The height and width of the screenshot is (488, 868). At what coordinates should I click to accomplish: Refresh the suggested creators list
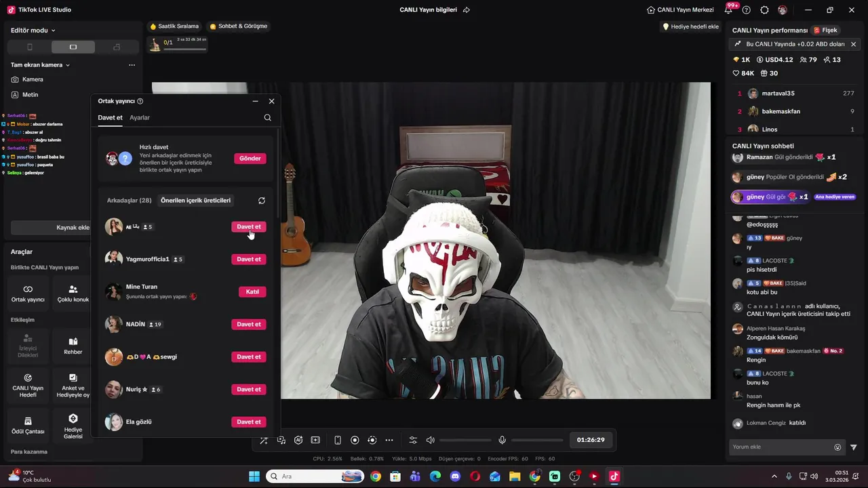click(262, 201)
